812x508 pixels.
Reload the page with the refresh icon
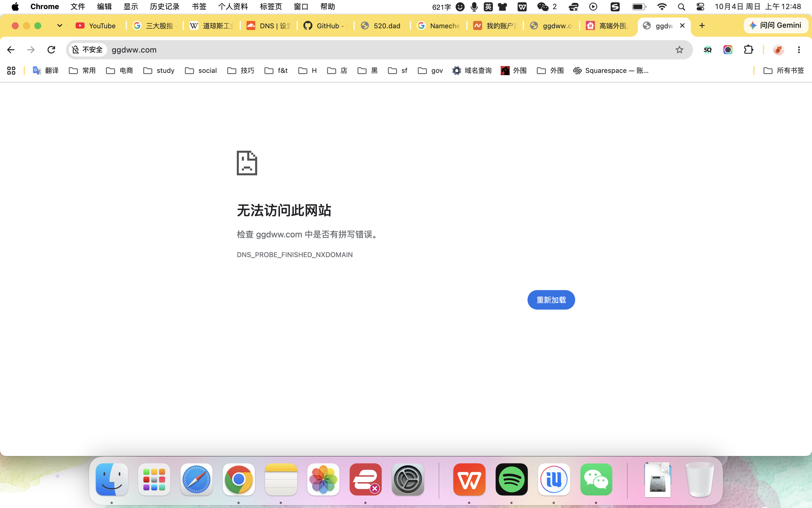[51, 50]
